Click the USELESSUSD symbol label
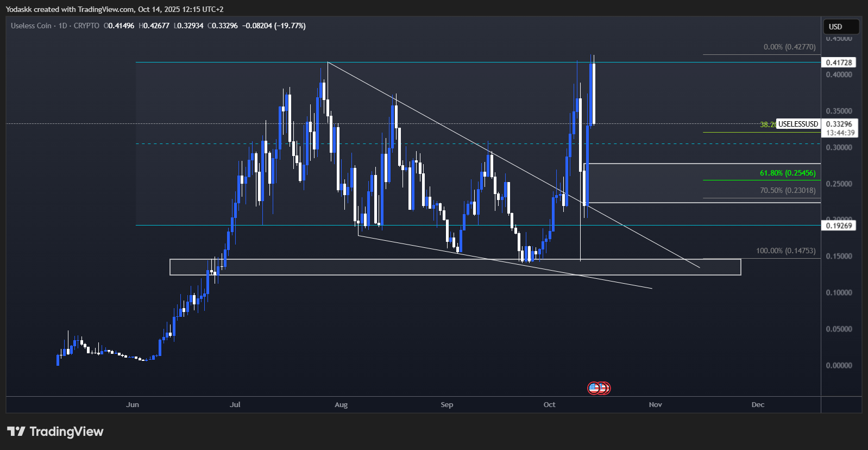This screenshot has height=450, width=868. click(798, 124)
